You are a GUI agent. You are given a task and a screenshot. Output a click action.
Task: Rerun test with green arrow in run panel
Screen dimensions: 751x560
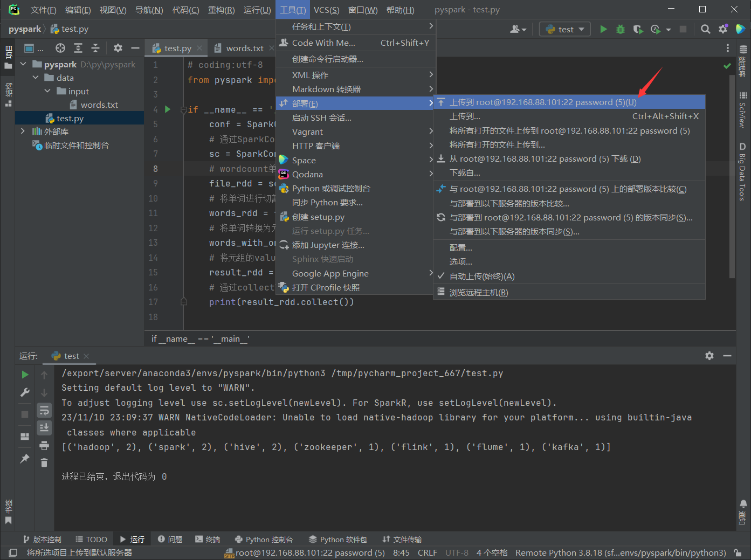[25, 374]
